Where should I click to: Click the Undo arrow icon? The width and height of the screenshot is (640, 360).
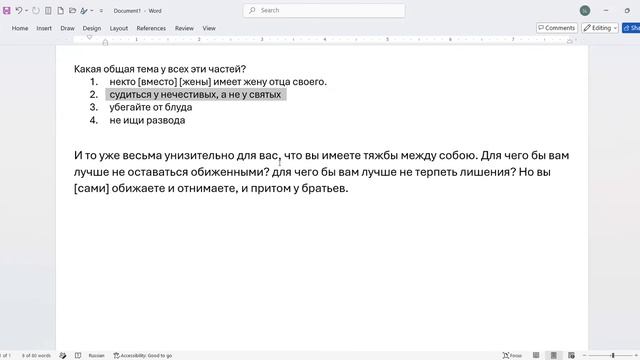point(18,11)
